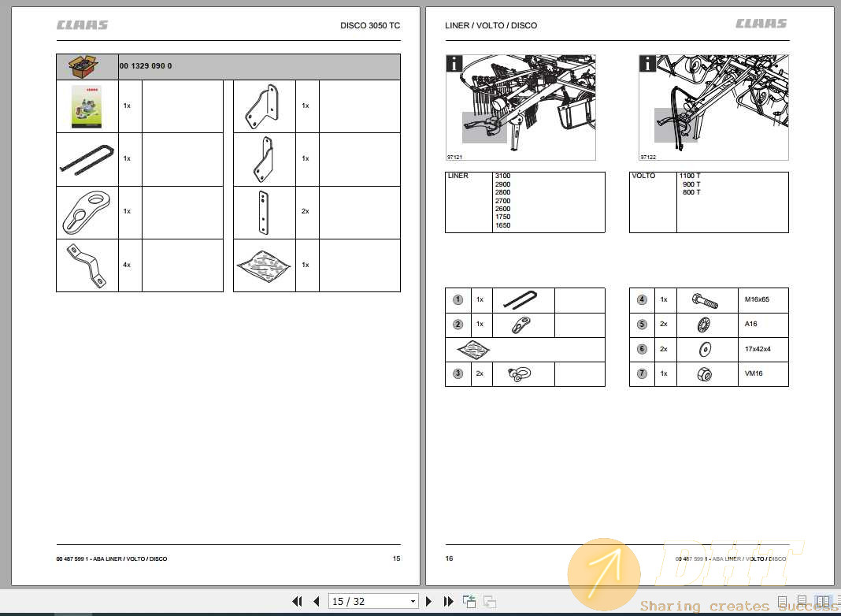Select VOLTO model 1100 T text
Screen dimensions: 841x616
click(x=690, y=176)
